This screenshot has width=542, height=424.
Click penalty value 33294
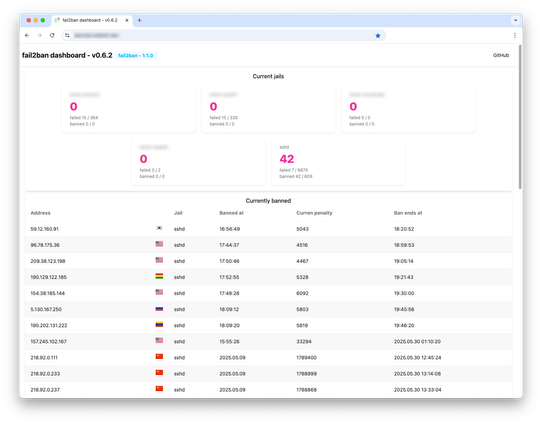304,341
